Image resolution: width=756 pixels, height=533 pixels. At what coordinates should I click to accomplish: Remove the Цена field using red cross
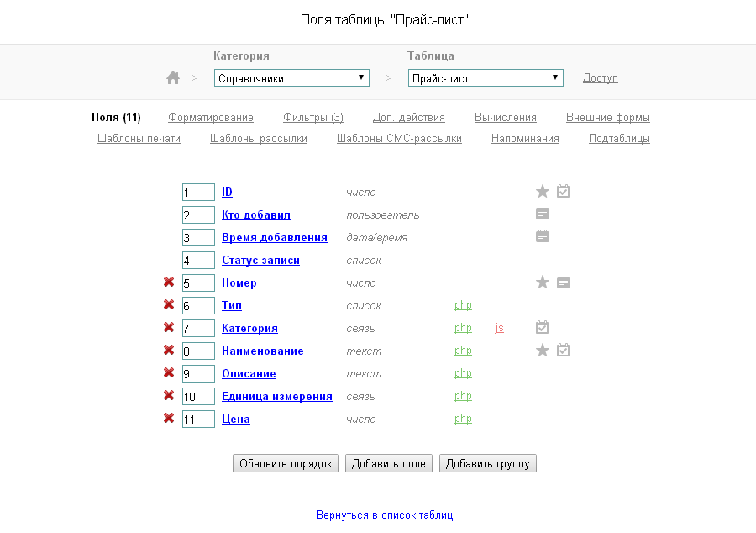point(169,419)
